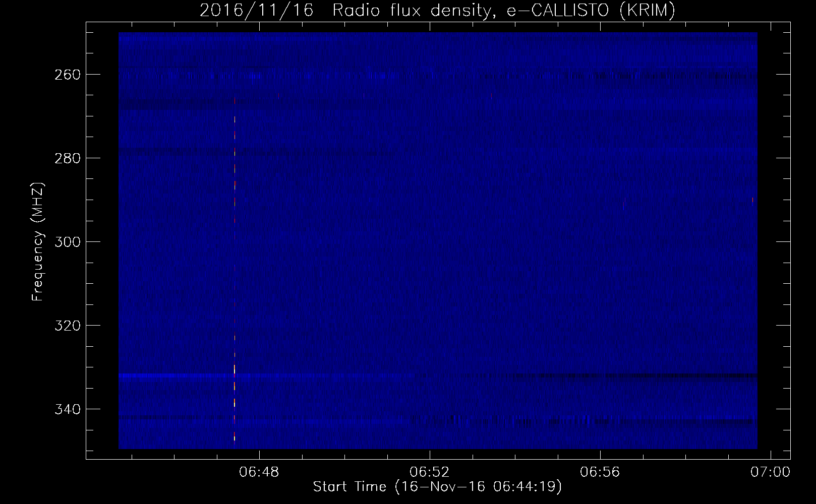Click the 07:00 time tick label
816x504 pixels.
click(770, 472)
